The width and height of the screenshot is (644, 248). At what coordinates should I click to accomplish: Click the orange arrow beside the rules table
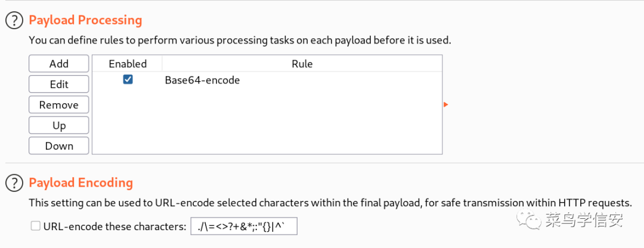[445, 105]
